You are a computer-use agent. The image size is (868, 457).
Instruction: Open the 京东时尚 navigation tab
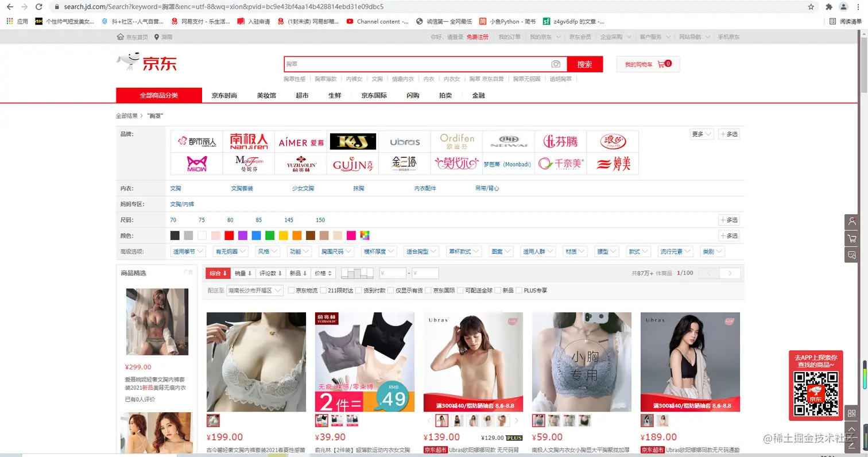[224, 95]
